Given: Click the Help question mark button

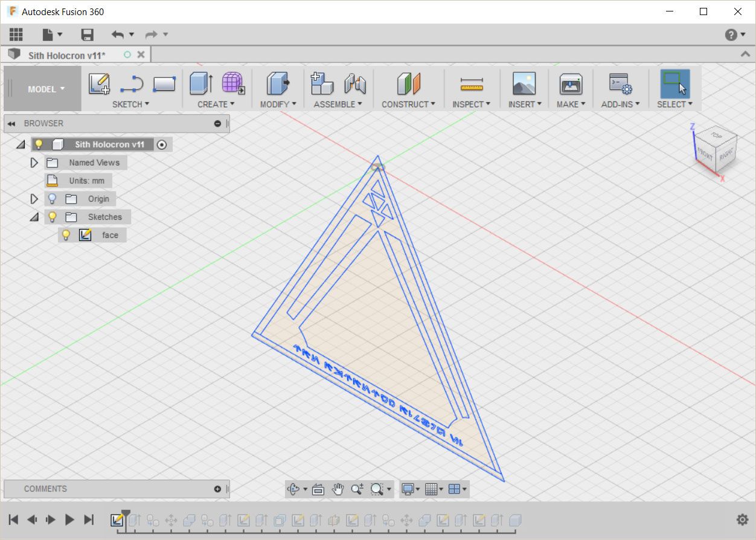Looking at the screenshot, I should pos(732,34).
